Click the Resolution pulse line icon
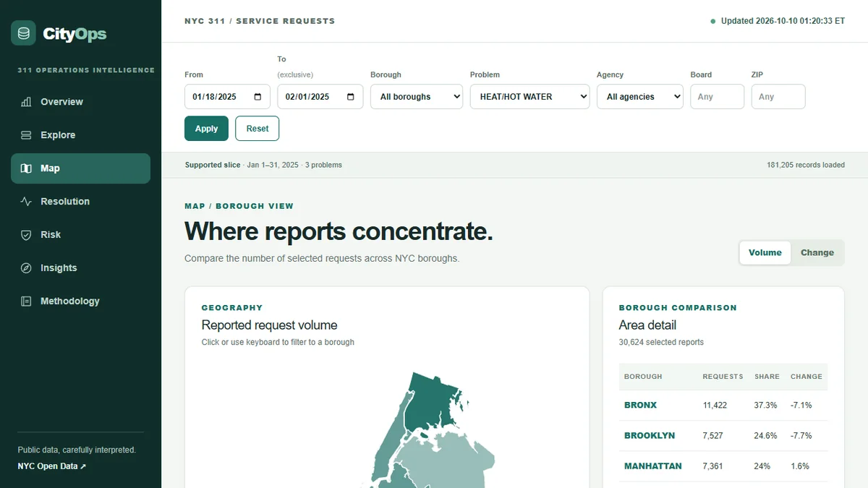The image size is (868, 488). (26, 202)
